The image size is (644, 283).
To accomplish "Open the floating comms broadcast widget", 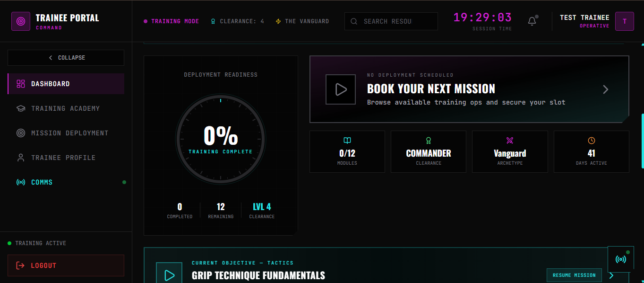I will tap(620, 259).
